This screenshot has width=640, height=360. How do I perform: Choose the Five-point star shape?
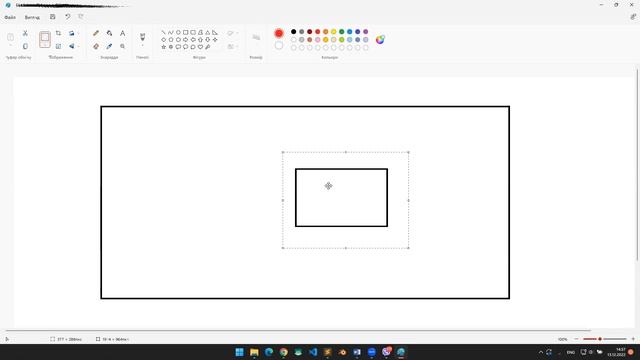coord(164,47)
